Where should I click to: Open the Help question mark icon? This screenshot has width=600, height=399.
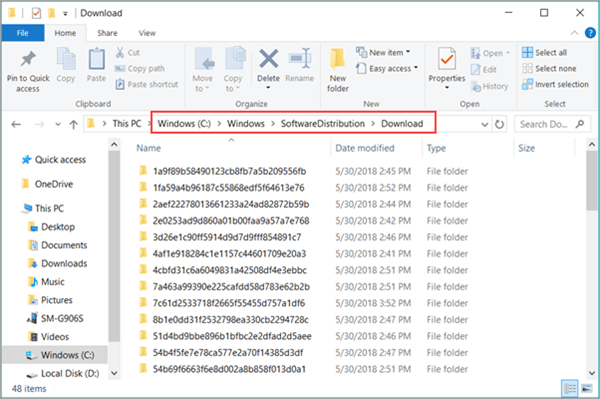tap(590, 33)
